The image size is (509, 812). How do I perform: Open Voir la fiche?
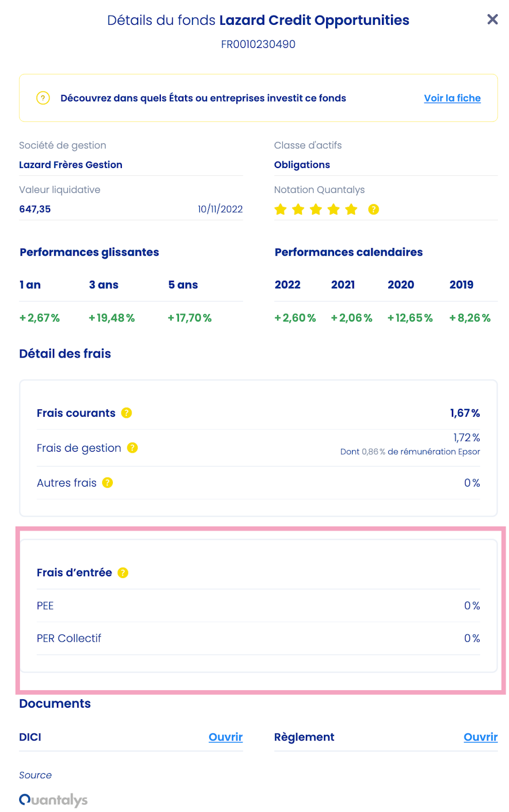452,98
